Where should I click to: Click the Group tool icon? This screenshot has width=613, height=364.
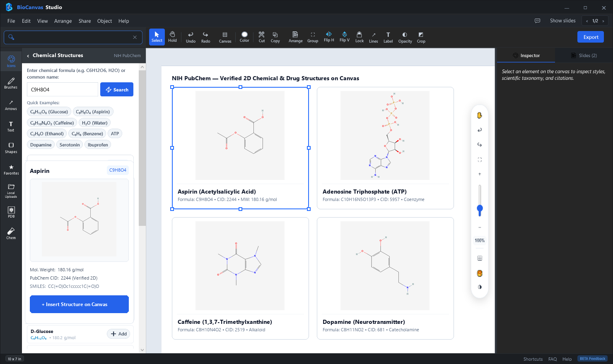(x=313, y=37)
